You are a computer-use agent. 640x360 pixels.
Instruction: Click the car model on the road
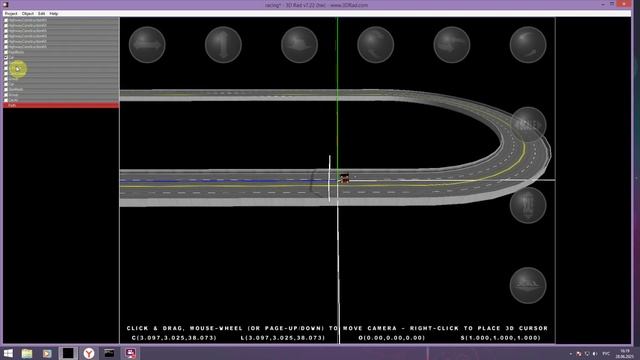344,178
